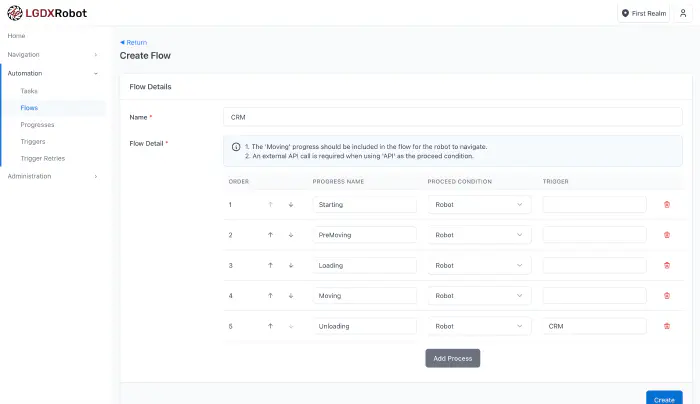Remove the Unloading row with trash icon
Viewport: 700px width, 404px height.
click(x=667, y=326)
